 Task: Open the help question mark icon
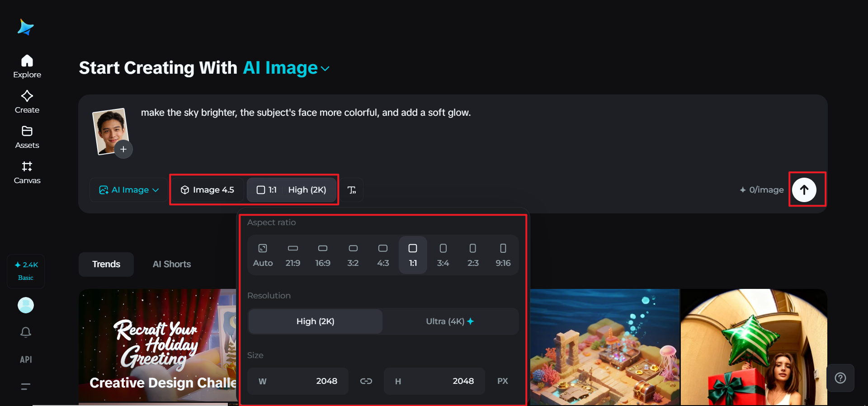click(840, 378)
